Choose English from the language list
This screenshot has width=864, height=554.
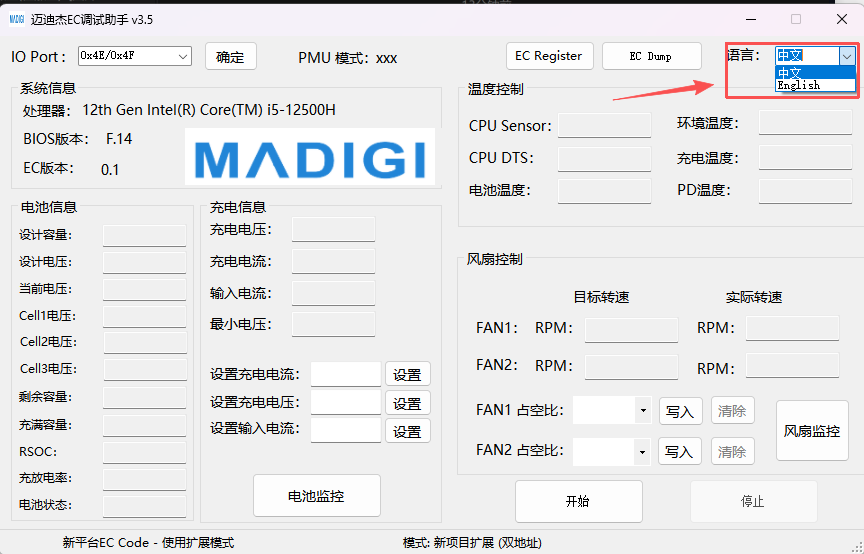click(x=815, y=85)
